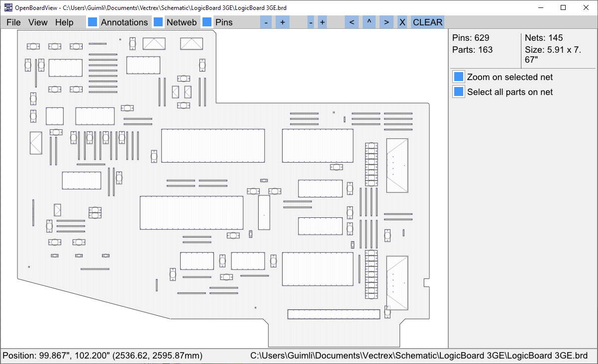Click the OpenBoardView window title icon

(x=6, y=7)
